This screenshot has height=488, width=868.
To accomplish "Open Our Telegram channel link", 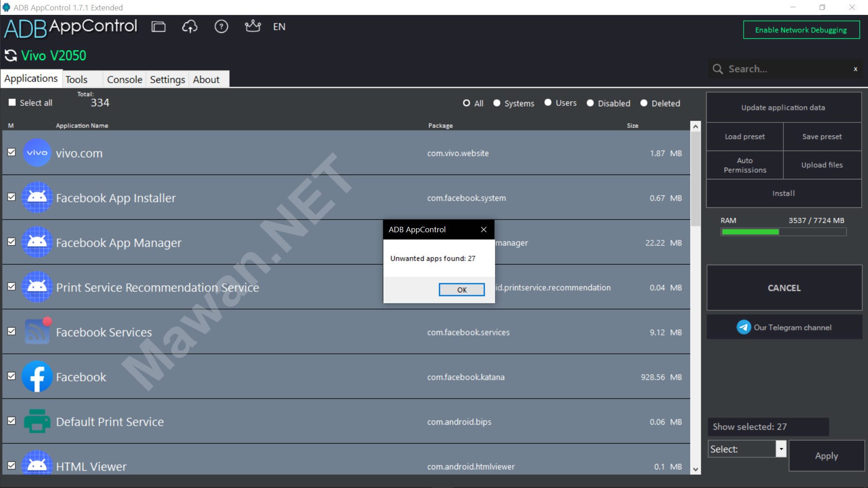I will [784, 327].
